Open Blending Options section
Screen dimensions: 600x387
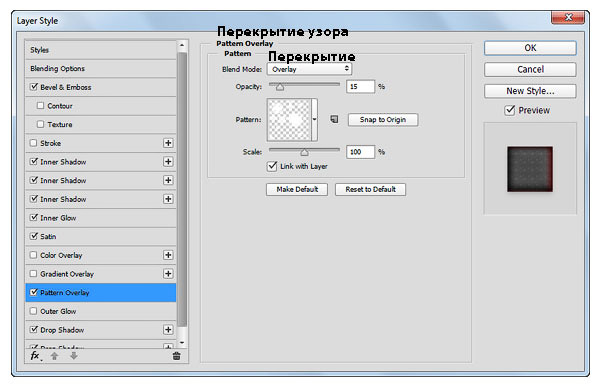point(101,69)
